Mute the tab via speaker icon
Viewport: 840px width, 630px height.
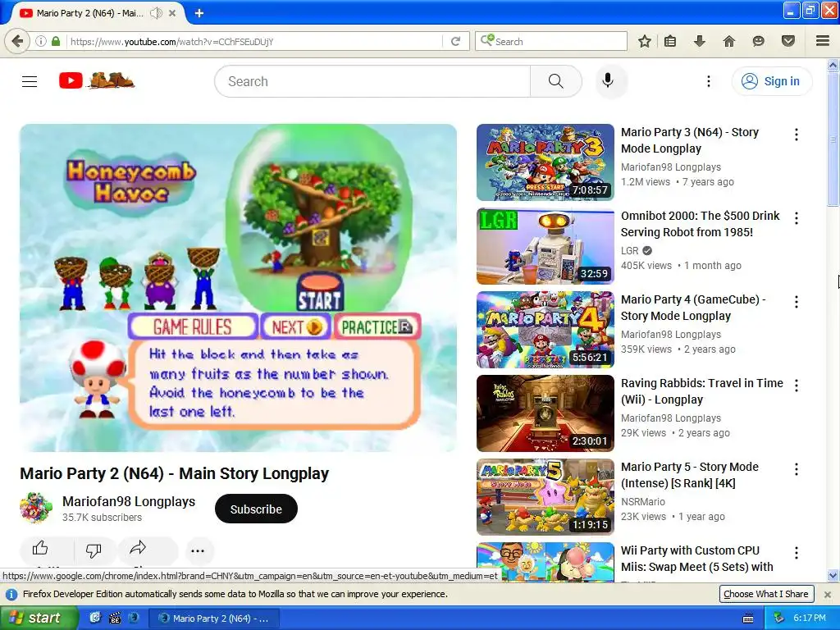[x=156, y=13]
